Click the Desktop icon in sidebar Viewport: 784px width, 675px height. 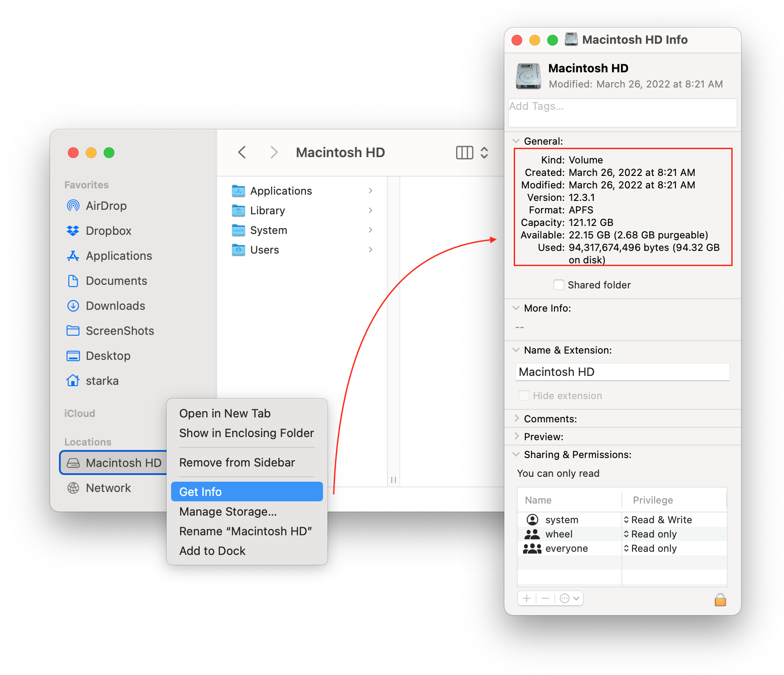point(73,356)
